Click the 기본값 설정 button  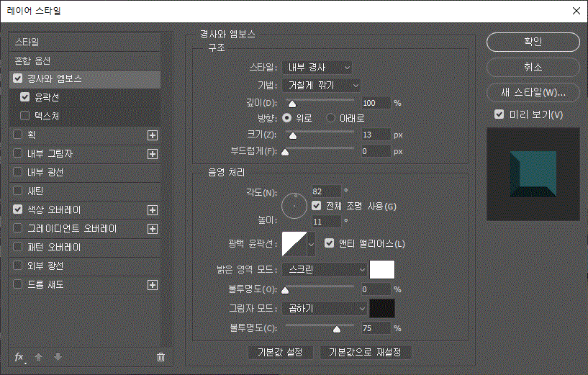coord(280,352)
